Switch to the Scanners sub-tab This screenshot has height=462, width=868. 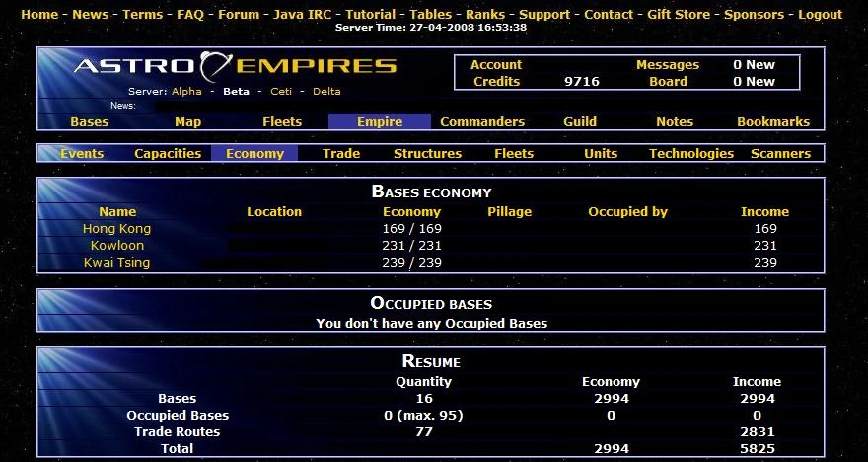780,153
